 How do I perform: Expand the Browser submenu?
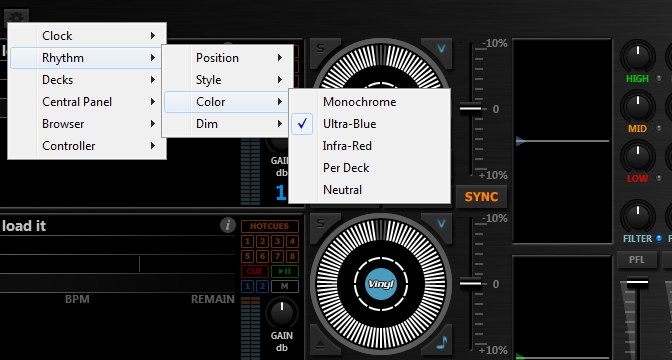tap(87, 124)
